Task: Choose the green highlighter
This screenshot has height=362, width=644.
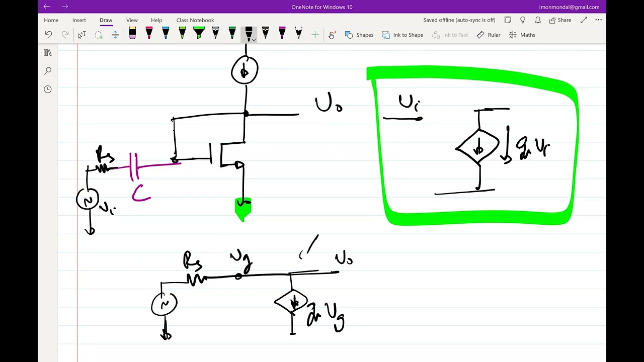Action: [199, 34]
